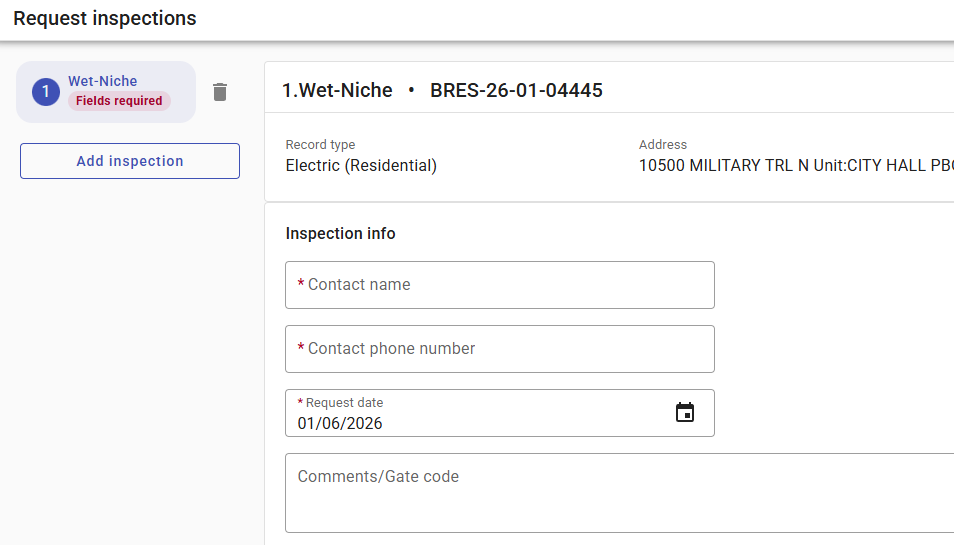This screenshot has height=545, width=954.
Task: Click the 01/06/2026 request date value
Action: (340, 423)
